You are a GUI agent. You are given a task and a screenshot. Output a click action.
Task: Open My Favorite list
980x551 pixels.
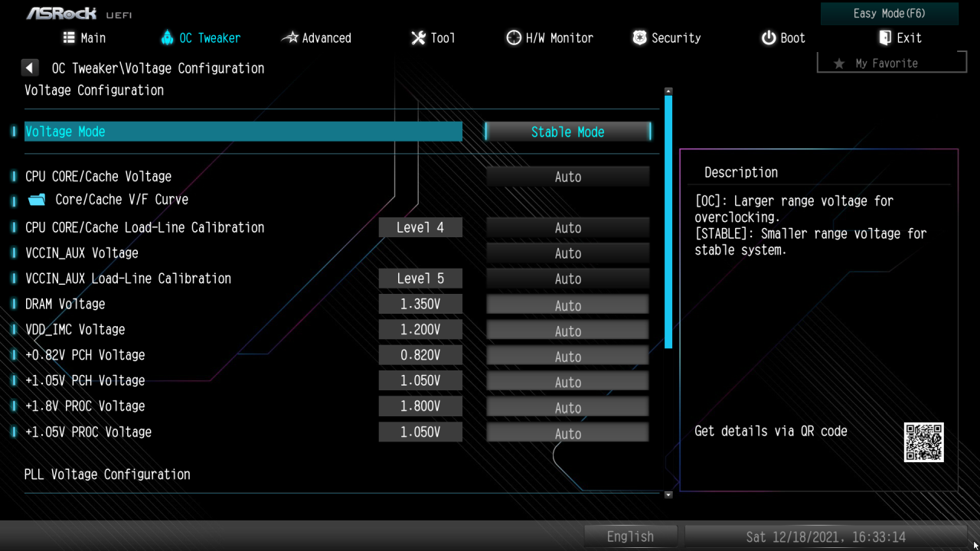coord(892,63)
